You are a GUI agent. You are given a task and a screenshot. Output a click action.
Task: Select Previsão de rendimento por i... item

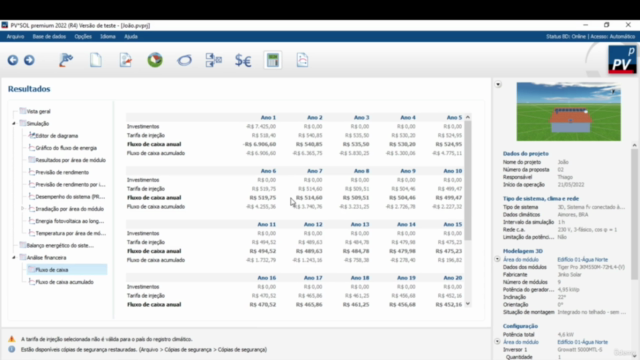coord(70,184)
